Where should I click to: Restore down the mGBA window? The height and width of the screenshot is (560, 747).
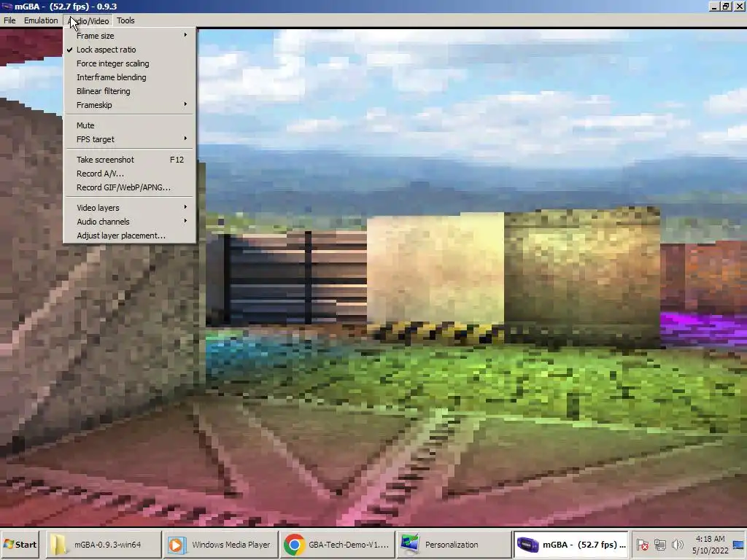click(x=726, y=7)
